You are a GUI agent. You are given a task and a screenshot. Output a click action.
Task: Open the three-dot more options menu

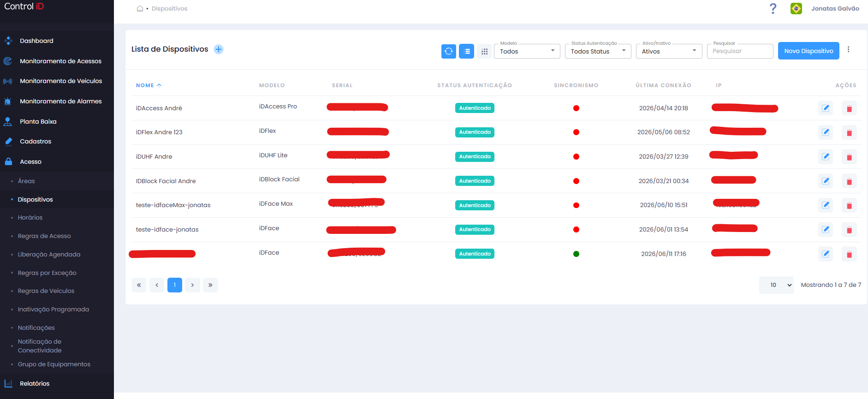848,49
